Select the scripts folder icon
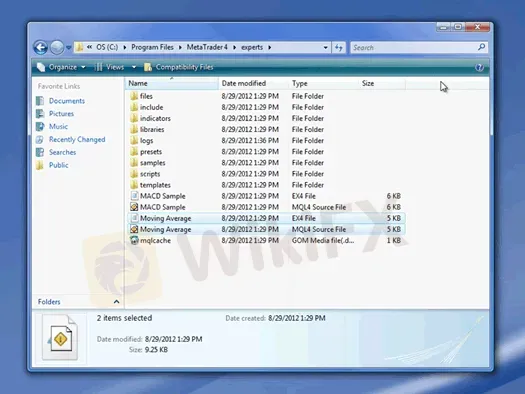525x394 pixels. click(134, 174)
